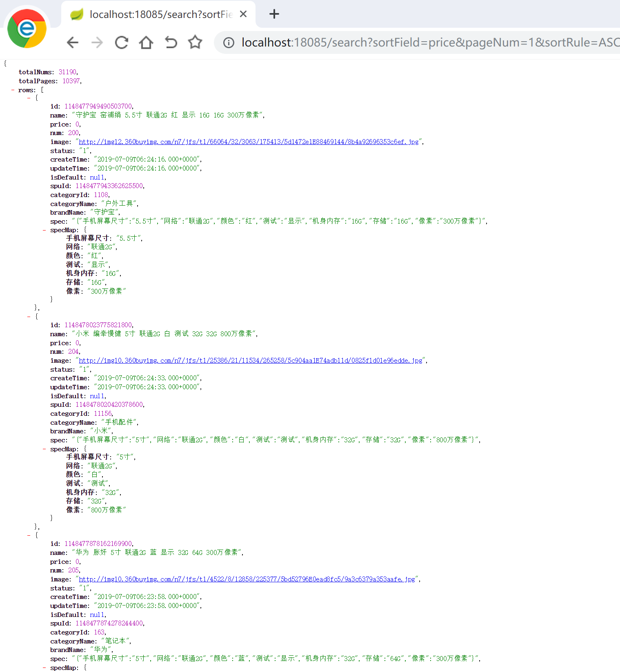Open a new tab with plus
This screenshot has height=672, width=620.
[x=274, y=14]
